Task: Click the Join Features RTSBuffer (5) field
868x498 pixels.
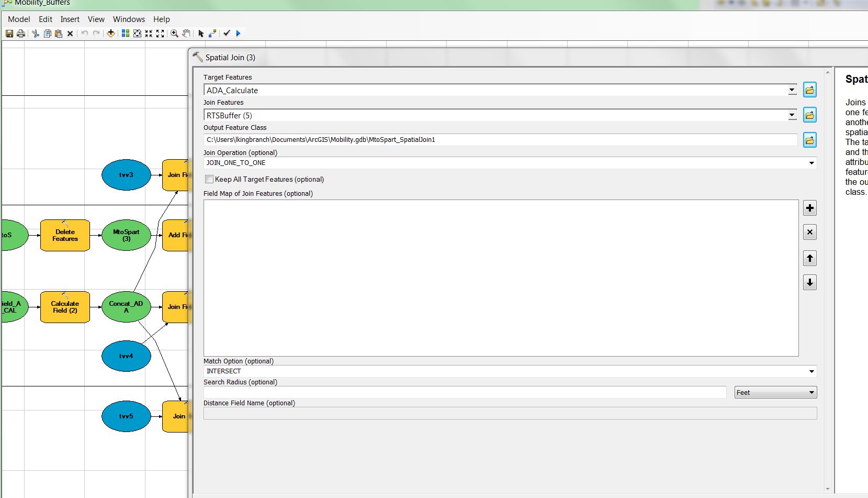Action: (495, 115)
